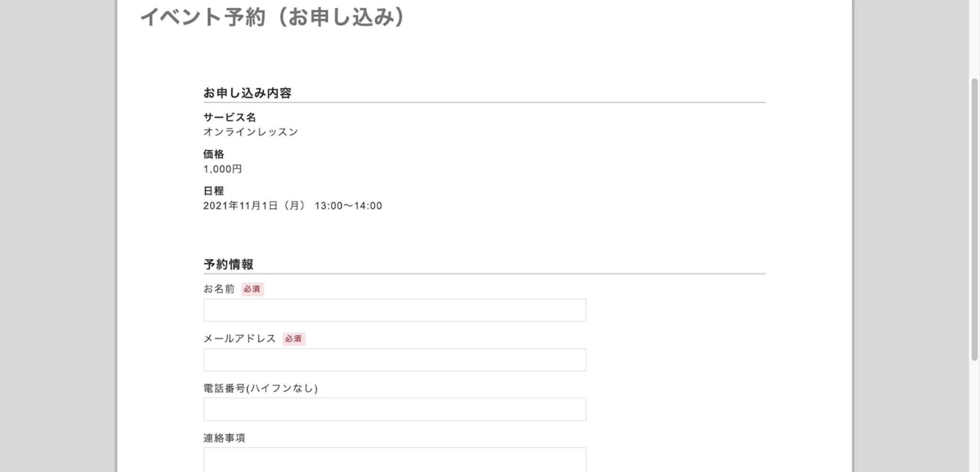
Task: Click the 日程 label
Action: [x=213, y=191]
